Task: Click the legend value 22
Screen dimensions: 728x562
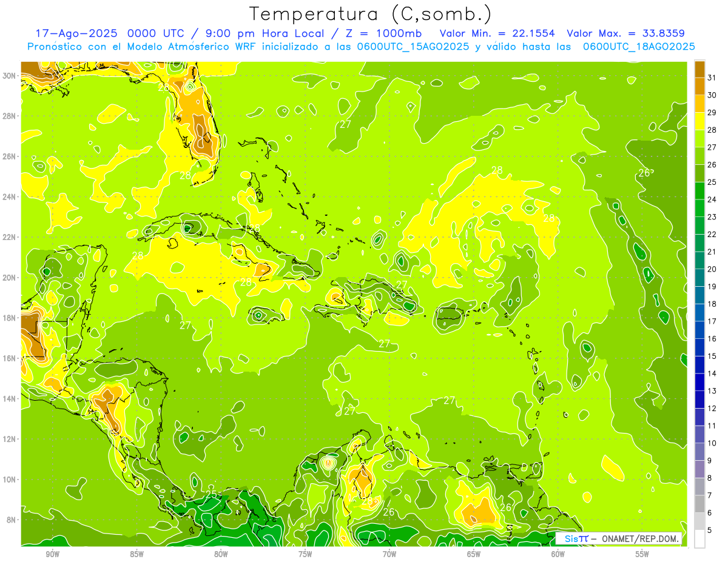Action: (x=712, y=234)
